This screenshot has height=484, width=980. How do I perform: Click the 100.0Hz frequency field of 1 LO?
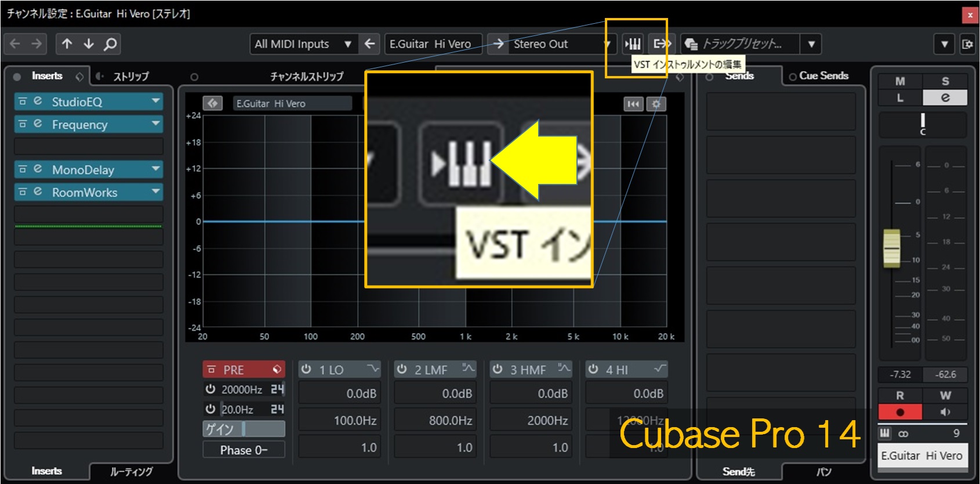pyautogui.click(x=339, y=420)
